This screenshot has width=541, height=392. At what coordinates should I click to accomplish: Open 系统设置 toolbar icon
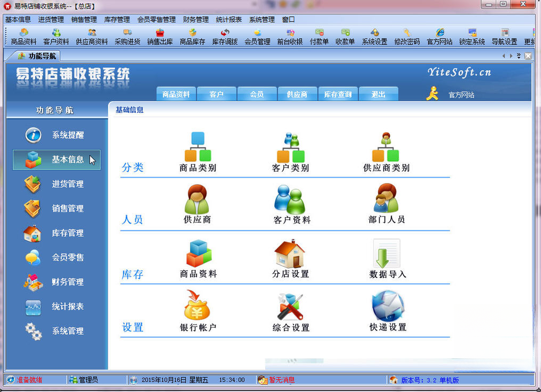374,37
